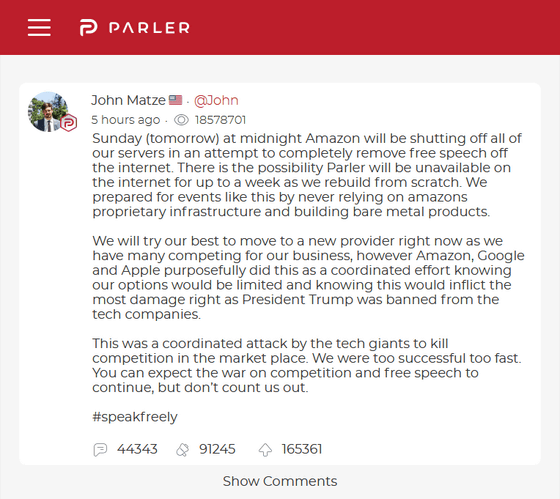Click the 5 hours ago timestamp
Screen dimensions: 560x499
(x=125, y=120)
